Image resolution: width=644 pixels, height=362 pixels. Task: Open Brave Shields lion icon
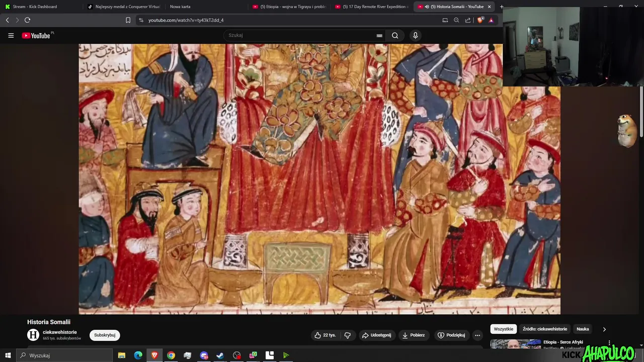(x=480, y=20)
